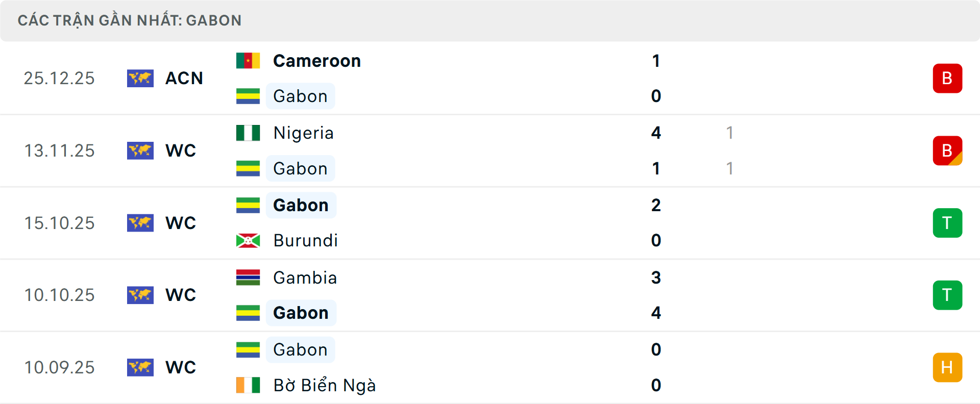Click the Bờ Biển Ngà flag icon

[x=248, y=386]
